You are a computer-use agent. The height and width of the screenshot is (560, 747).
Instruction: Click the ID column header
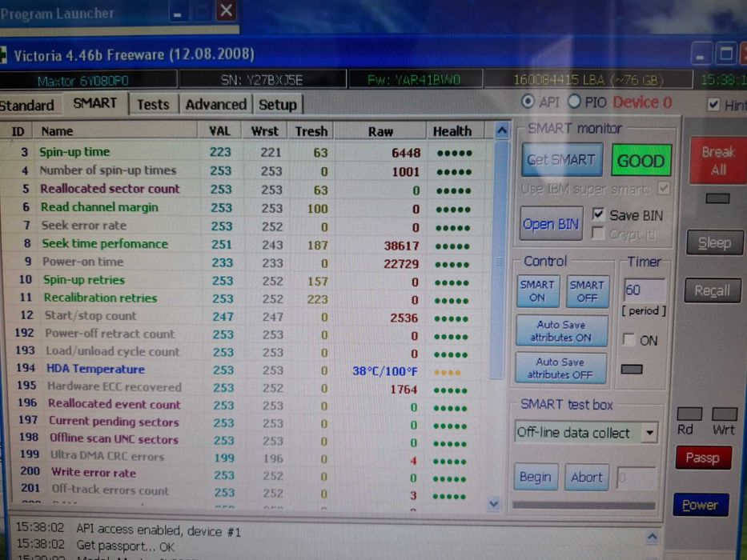[18, 131]
